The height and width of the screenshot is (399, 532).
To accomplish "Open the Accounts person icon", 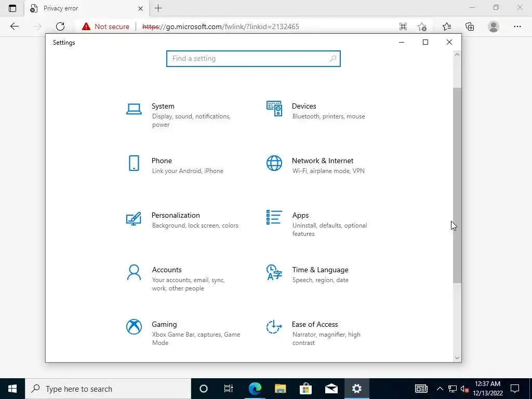I will coord(134,272).
